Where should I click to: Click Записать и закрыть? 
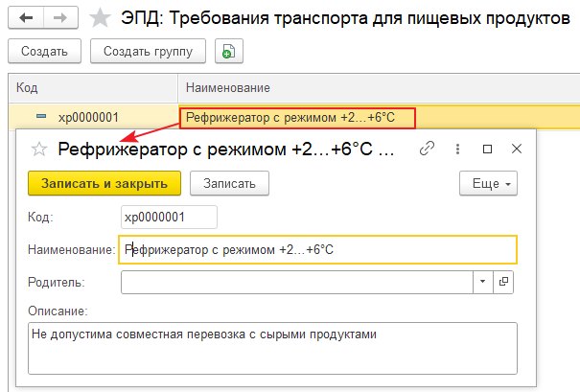pyautogui.click(x=104, y=183)
